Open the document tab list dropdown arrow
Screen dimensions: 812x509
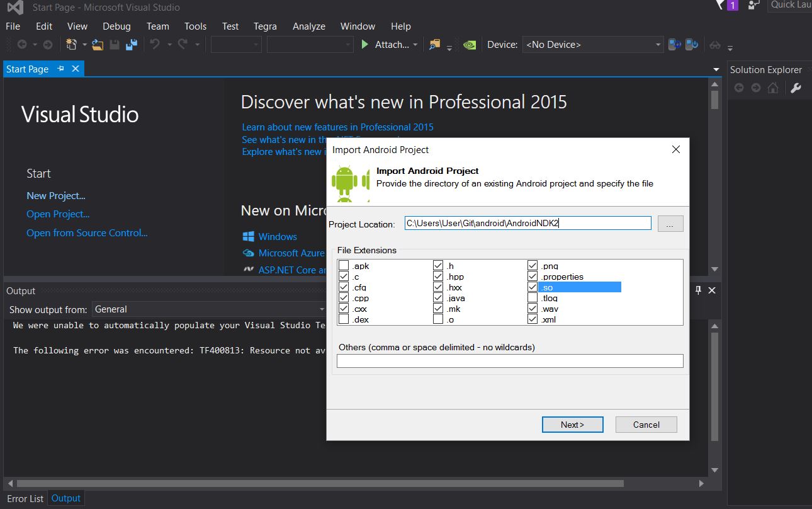(716, 69)
